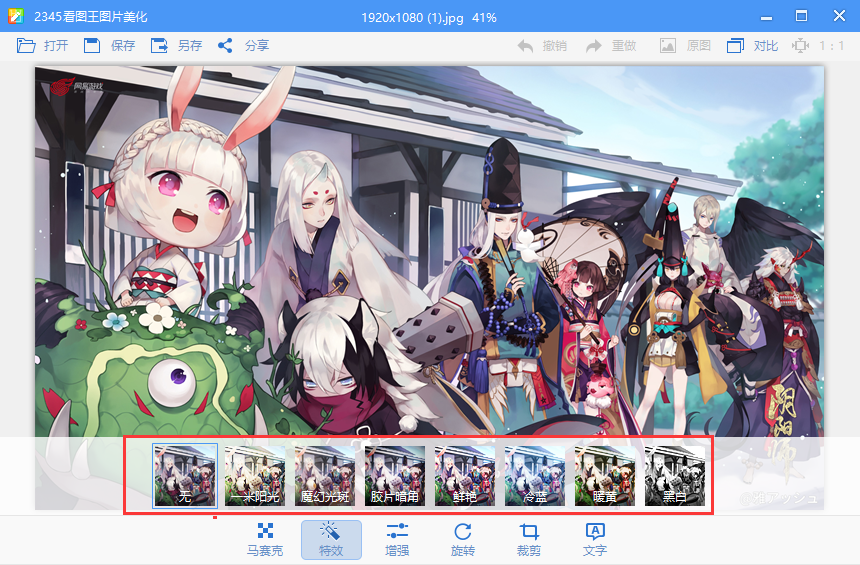Select the 裁剪 (Crop) tool
Viewport: 860px width, 565px height.
pyautogui.click(x=529, y=539)
